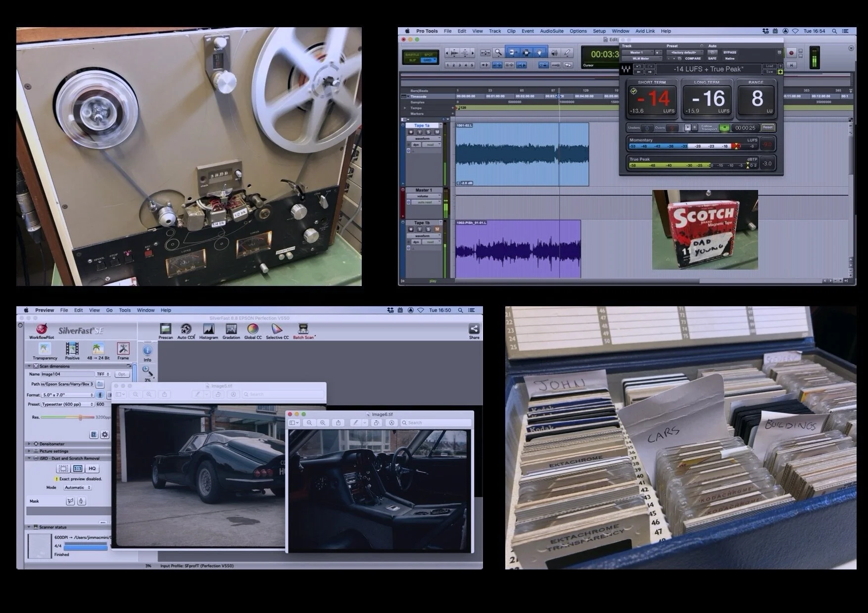The height and width of the screenshot is (613, 868).
Task: Open Format 5.0" x 7.0" dropdown
Action: tap(67, 395)
